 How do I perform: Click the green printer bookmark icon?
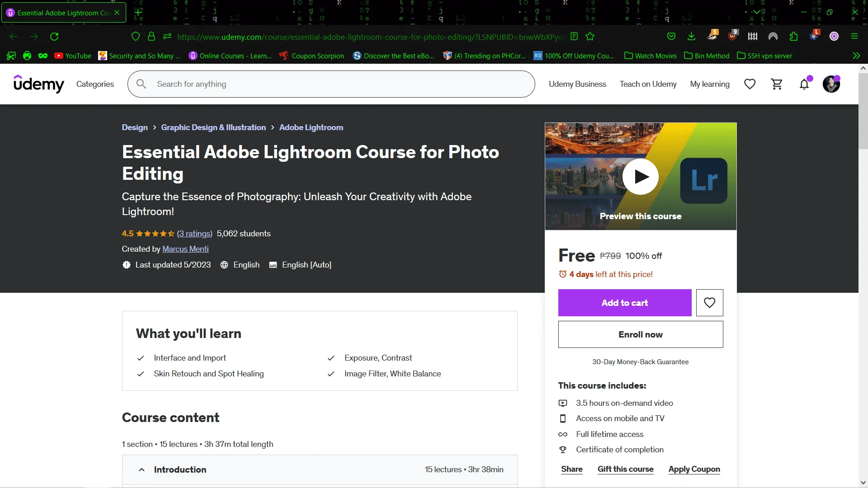(x=27, y=56)
